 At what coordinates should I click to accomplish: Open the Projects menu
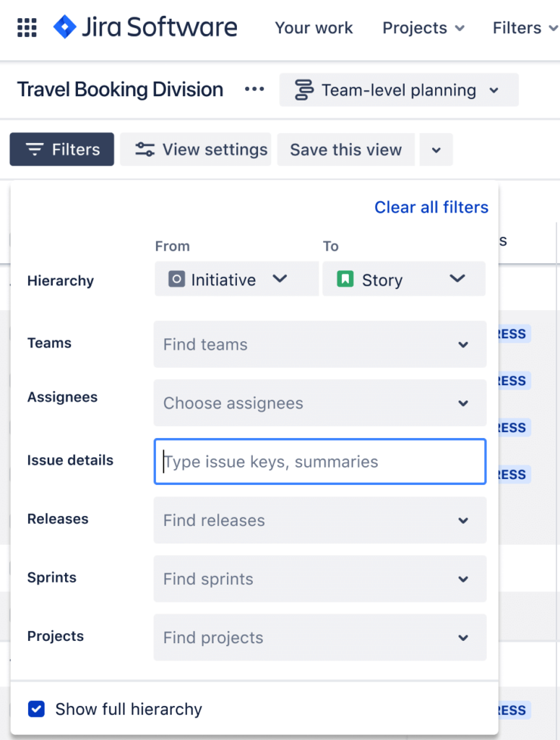(423, 28)
